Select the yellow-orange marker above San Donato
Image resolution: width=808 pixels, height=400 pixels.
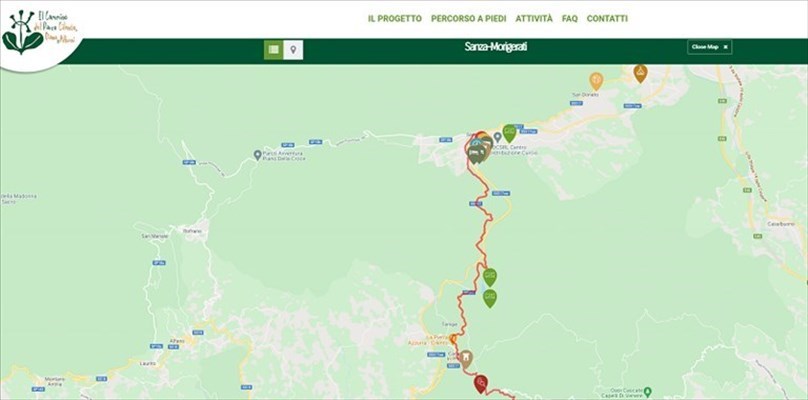pos(596,80)
